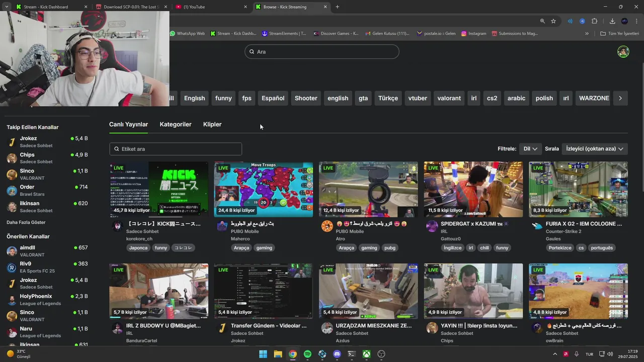Viewport: 644px width, 362px height.
Task: Open the Xbox app from the taskbar
Action: tap(367, 354)
